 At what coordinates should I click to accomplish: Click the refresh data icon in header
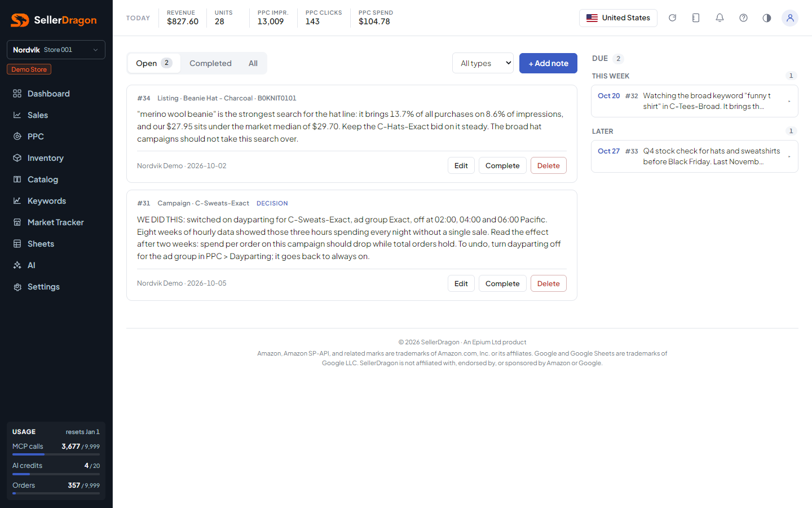[x=672, y=18]
